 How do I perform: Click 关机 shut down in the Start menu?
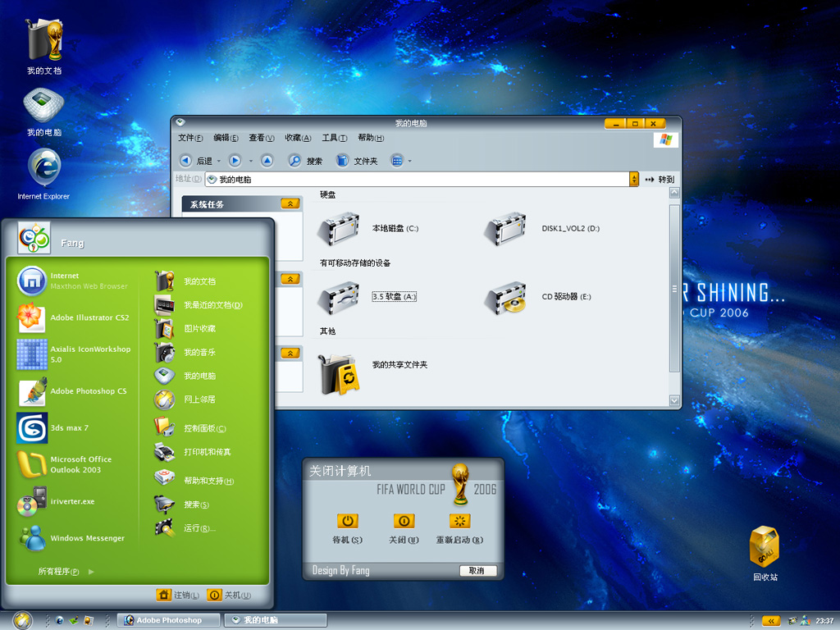pyautogui.click(x=229, y=595)
